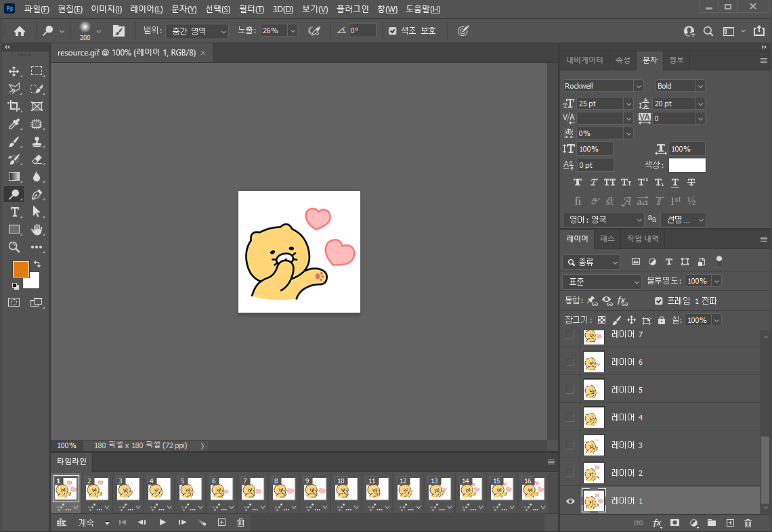Toggle the layer filter on/off switch
This screenshot has width=772, height=532.
719,261
